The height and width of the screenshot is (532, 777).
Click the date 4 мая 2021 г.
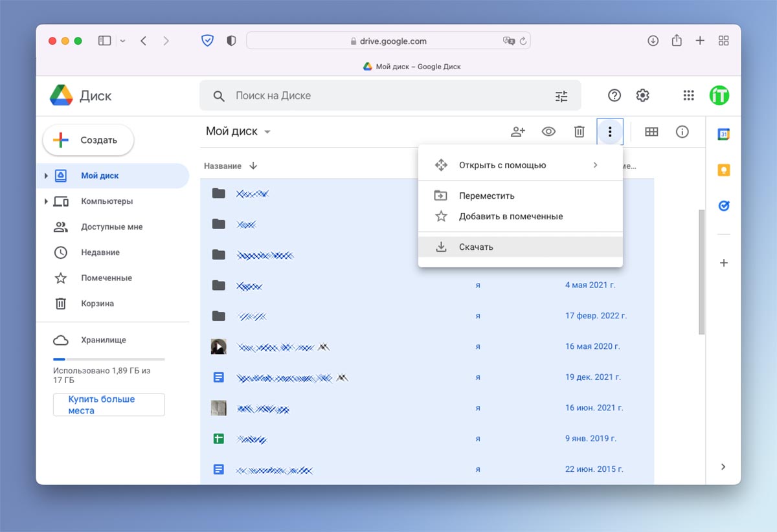tap(589, 285)
